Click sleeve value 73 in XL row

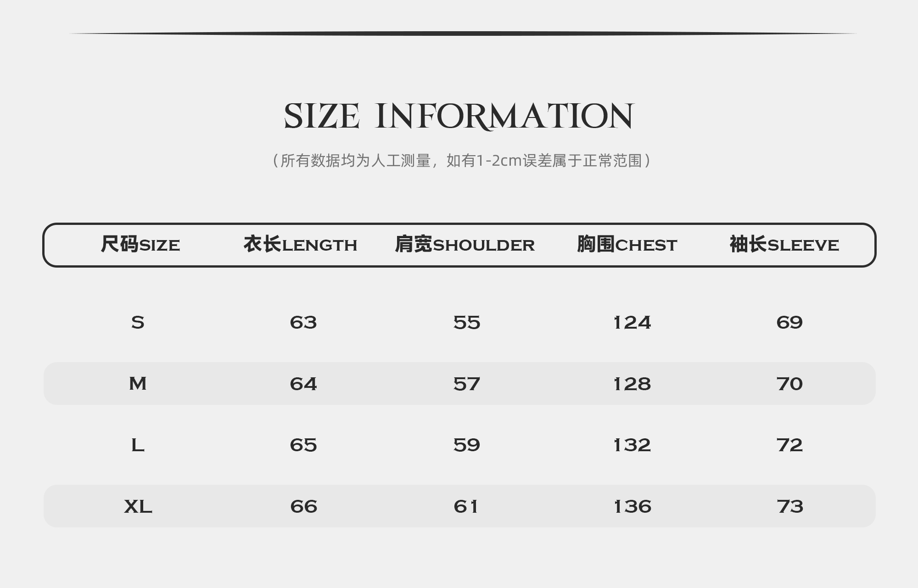[790, 507]
